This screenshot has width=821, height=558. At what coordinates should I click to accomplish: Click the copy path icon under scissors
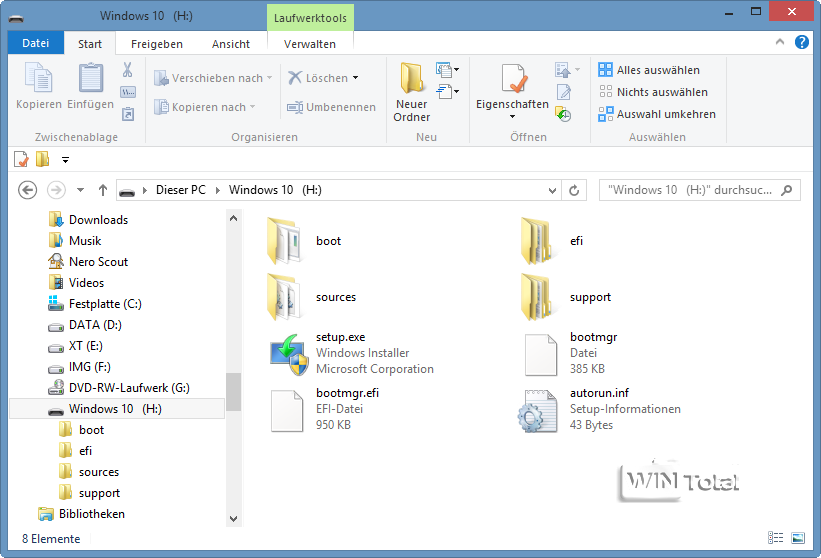pyautogui.click(x=128, y=92)
